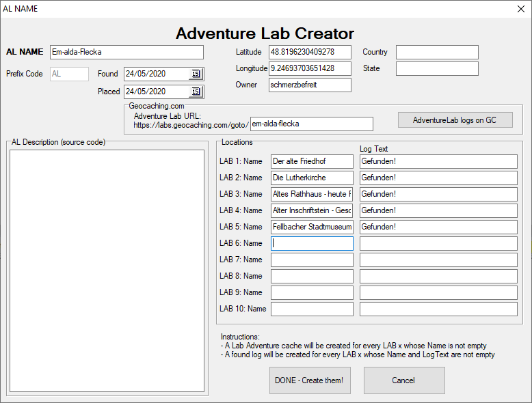Click the LAB 10 log text field
Viewport: 532px width, 403px height.
point(438,309)
